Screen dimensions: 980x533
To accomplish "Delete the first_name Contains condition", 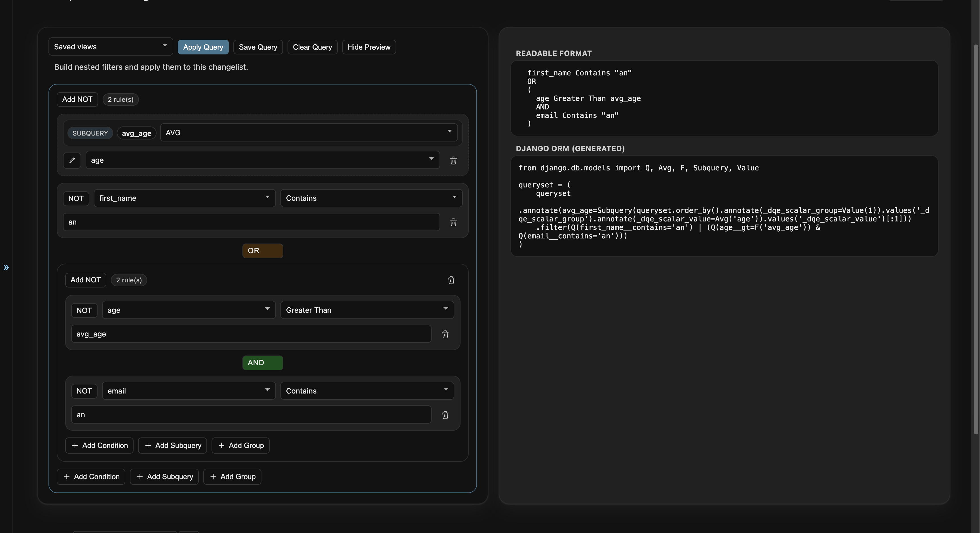I will (x=453, y=222).
